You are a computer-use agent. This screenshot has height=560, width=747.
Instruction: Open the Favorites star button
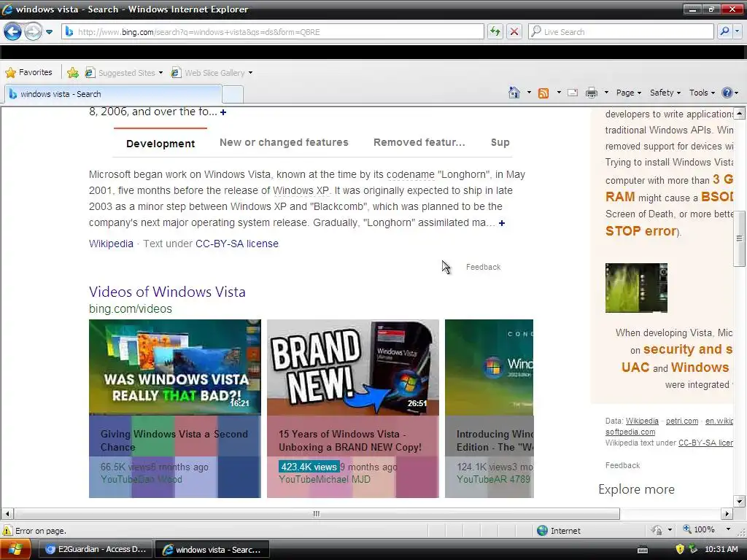29,72
